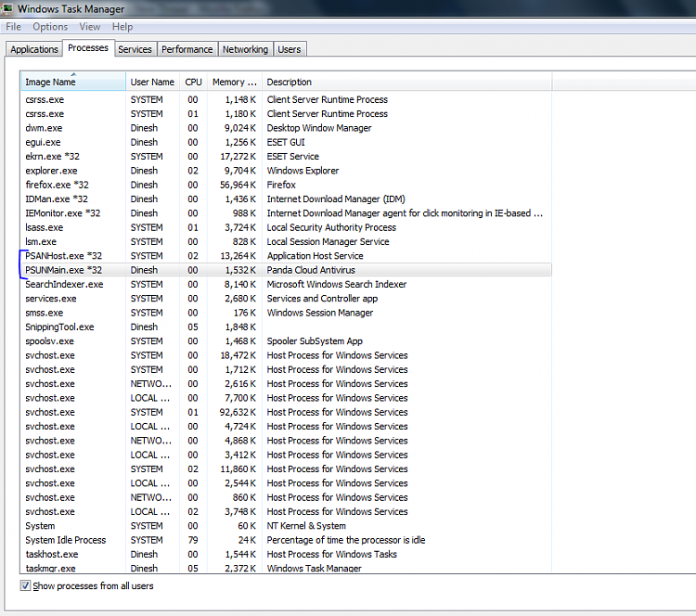Image resolution: width=696 pixels, height=616 pixels.
Task: Click Microsoft Windows Search Indexer description
Action: coord(337,284)
